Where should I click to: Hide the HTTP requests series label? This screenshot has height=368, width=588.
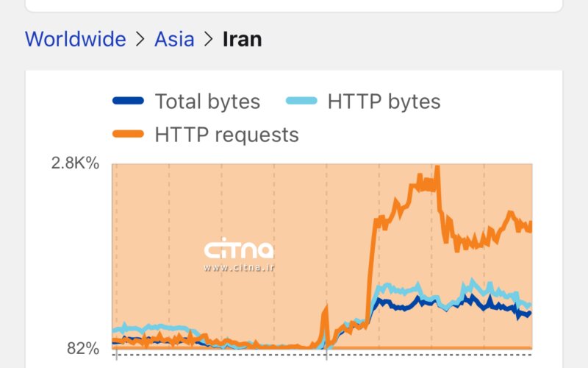pos(227,135)
